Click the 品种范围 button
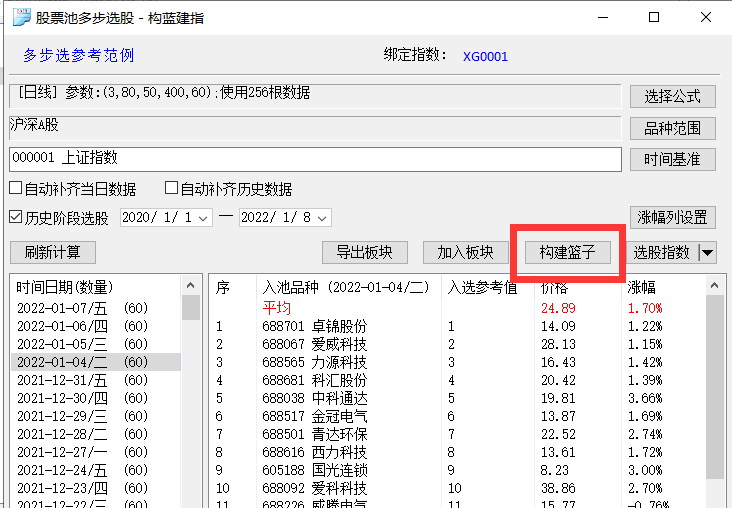Screen dimensions: 732x508 [672, 128]
